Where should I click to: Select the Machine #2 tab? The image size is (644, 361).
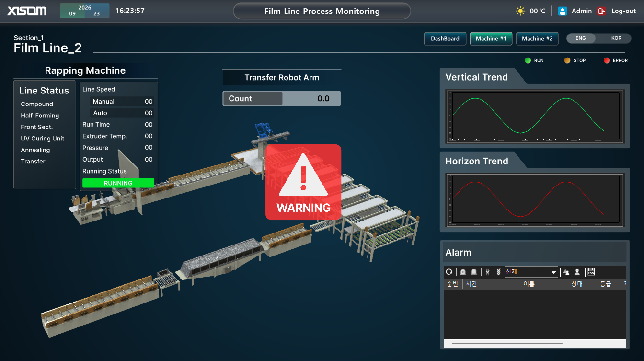click(537, 38)
